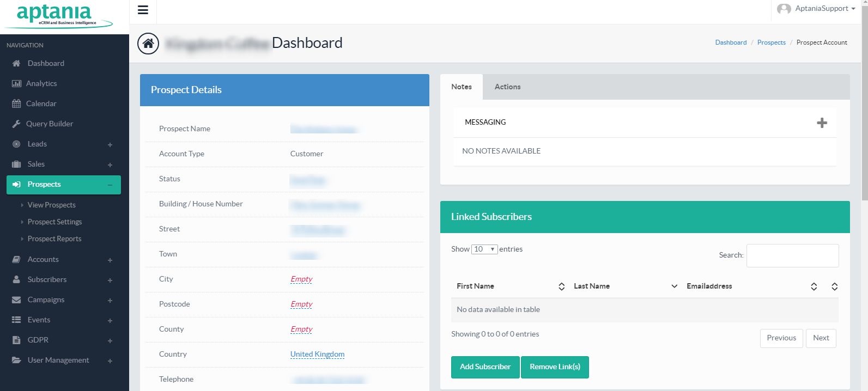Click the Add Subscriber button

pos(485,367)
